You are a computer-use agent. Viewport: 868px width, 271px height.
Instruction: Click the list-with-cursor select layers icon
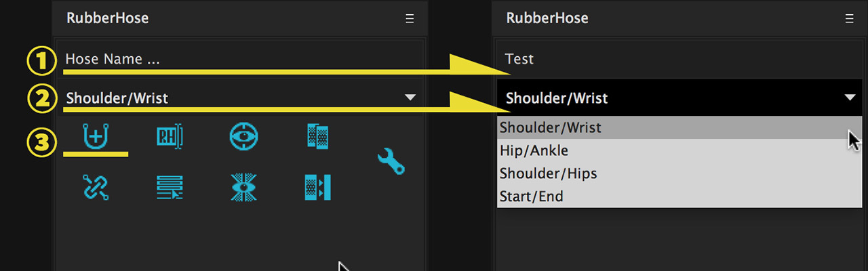[x=169, y=187]
